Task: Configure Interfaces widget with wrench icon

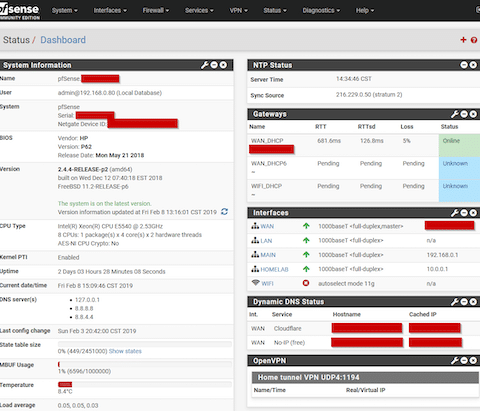Action: click(x=455, y=213)
